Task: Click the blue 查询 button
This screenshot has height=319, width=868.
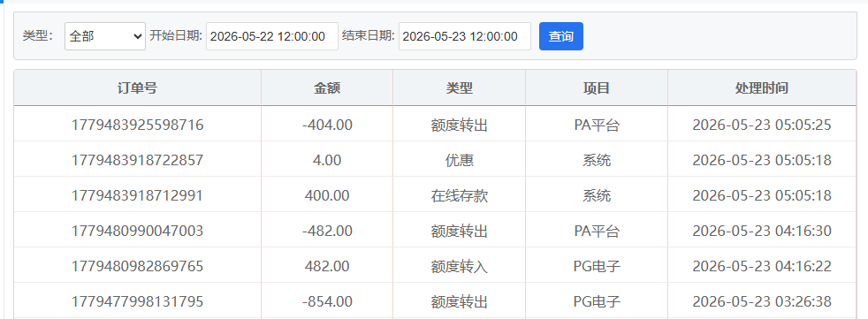Action: tap(560, 36)
